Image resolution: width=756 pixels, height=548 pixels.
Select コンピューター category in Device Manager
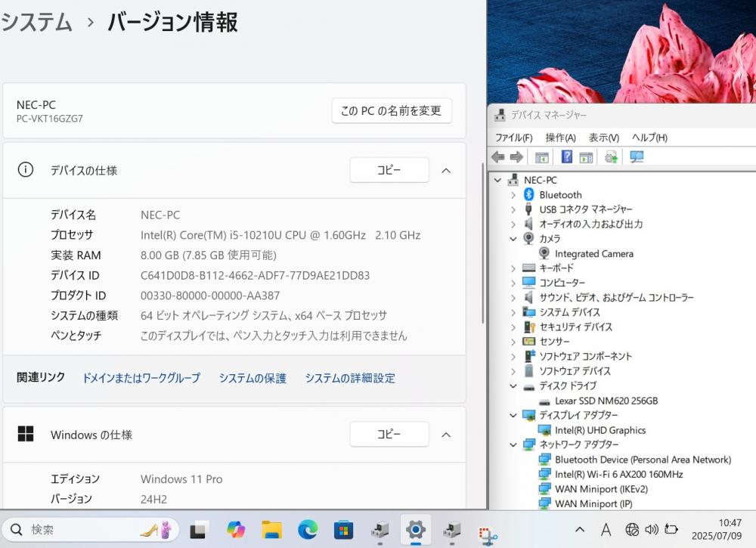click(x=562, y=283)
